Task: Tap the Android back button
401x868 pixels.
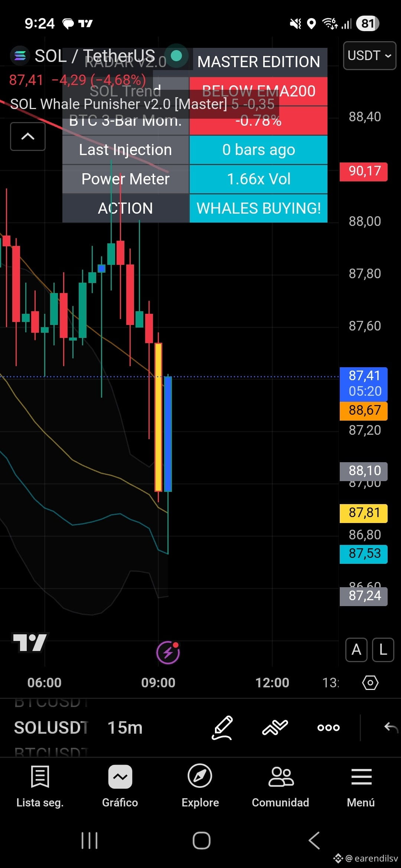Action: click(x=314, y=841)
